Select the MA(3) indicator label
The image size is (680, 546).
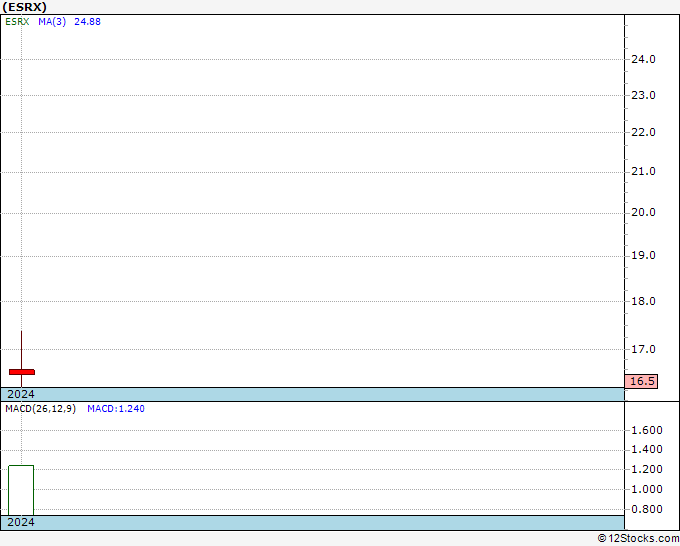[52, 22]
